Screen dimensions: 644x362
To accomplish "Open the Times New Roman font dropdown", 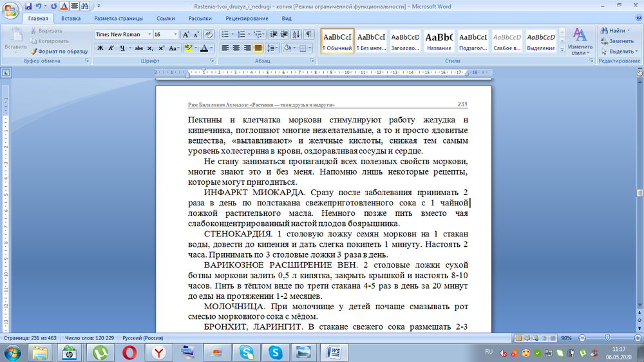I will 149,34.
